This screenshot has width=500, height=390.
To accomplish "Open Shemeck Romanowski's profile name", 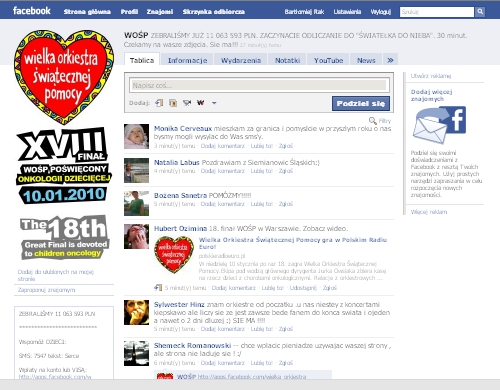I will (192, 345).
